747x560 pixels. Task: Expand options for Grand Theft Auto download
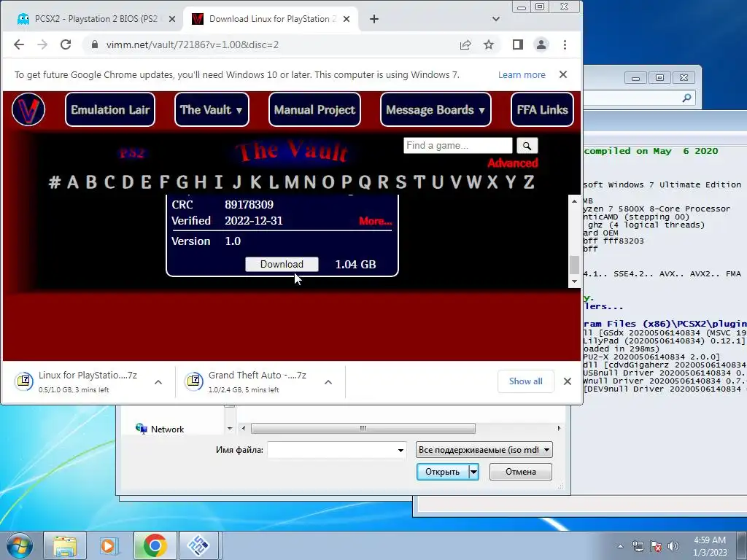(x=328, y=382)
